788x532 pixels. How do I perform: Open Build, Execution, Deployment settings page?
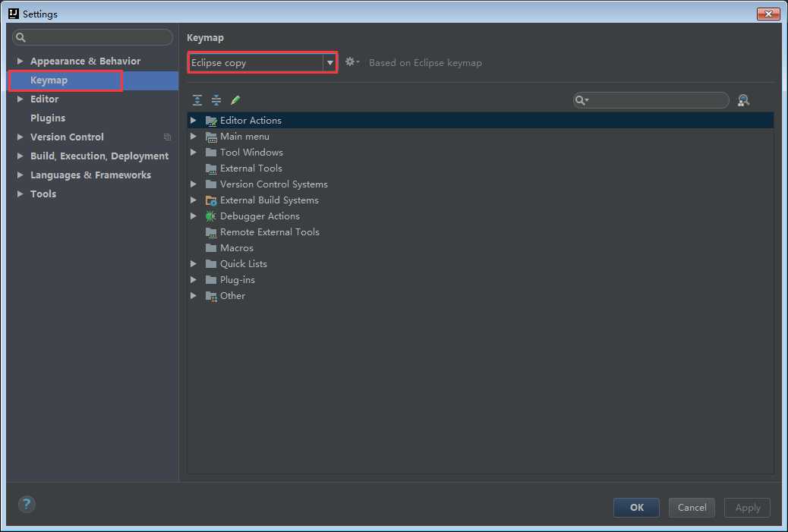(x=99, y=156)
